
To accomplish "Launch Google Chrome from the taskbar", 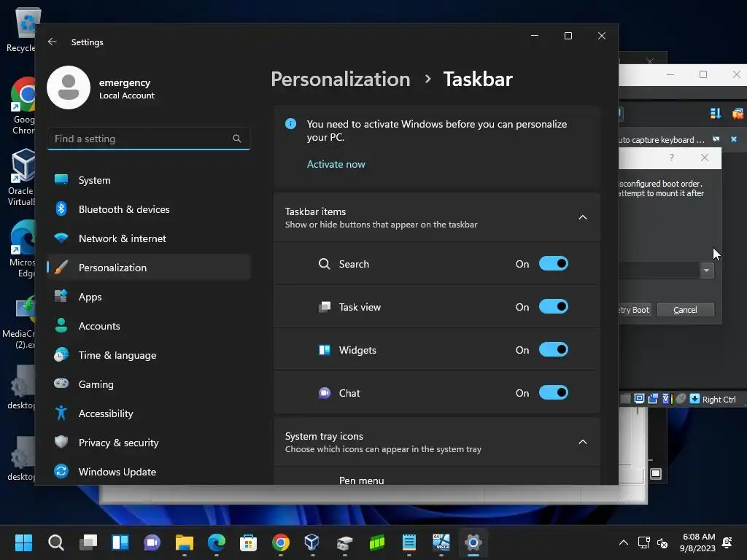I will point(281,542).
